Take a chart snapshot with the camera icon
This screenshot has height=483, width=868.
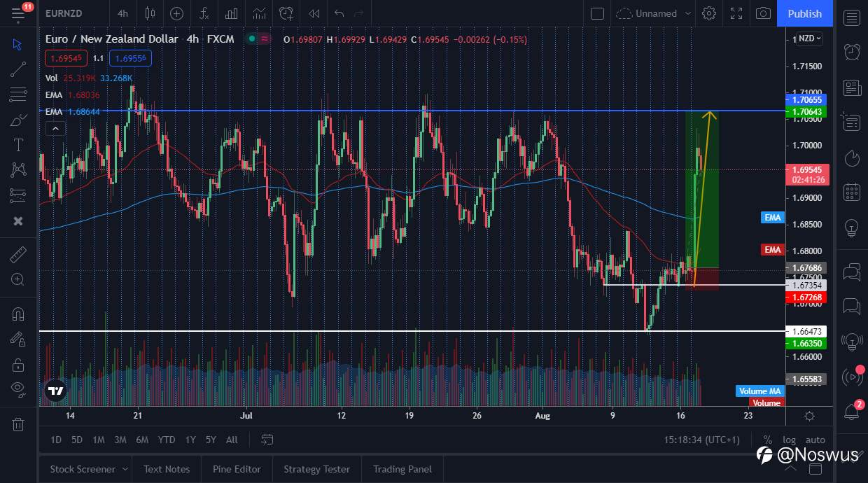[764, 13]
